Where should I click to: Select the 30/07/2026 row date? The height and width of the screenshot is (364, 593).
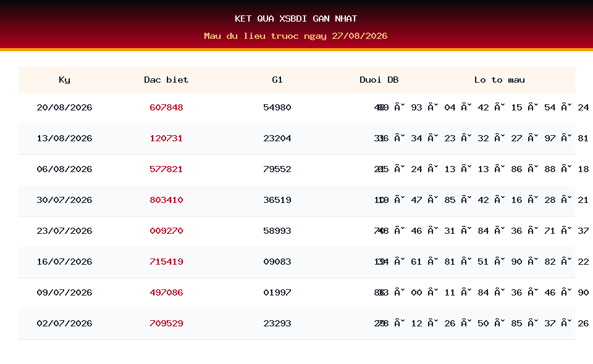(x=64, y=200)
